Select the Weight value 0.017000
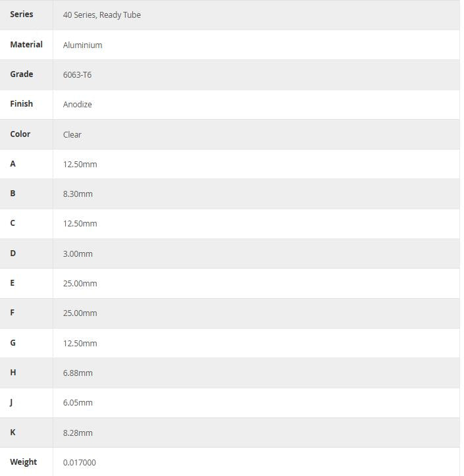 click(x=80, y=463)
